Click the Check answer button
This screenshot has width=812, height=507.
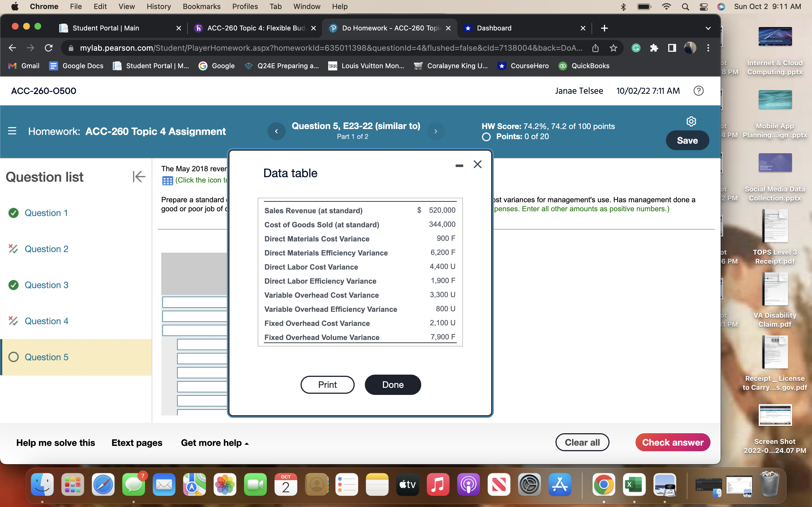(x=673, y=442)
